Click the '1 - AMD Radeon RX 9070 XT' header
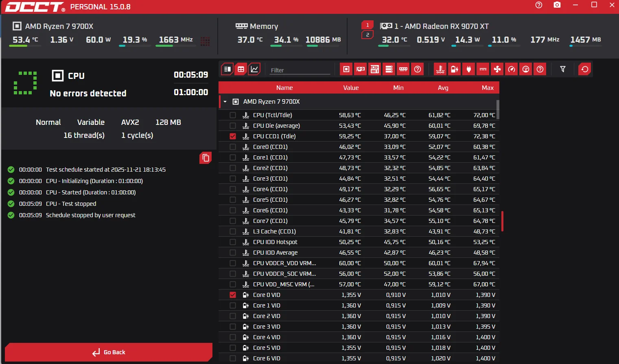The height and width of the screenshot is (364, 619). tap(442, 26)
